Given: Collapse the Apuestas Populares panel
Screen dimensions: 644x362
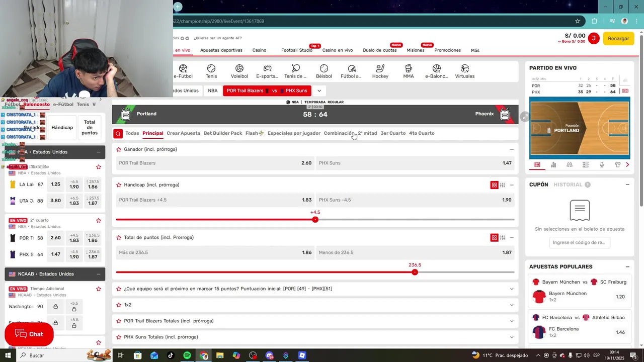Looking at the screenshot, I should coord(627,267).
